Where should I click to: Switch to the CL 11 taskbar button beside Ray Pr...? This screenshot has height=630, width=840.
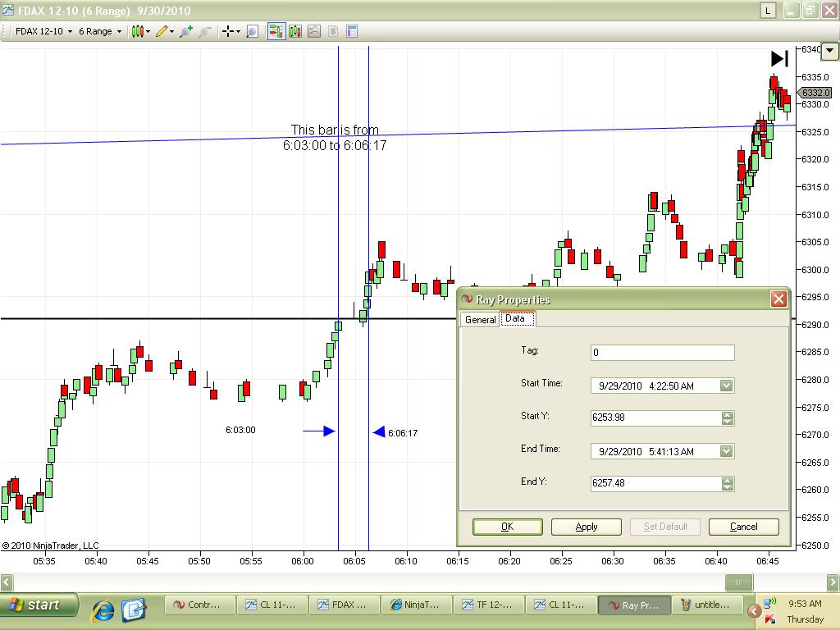click(x=561, y=605)
